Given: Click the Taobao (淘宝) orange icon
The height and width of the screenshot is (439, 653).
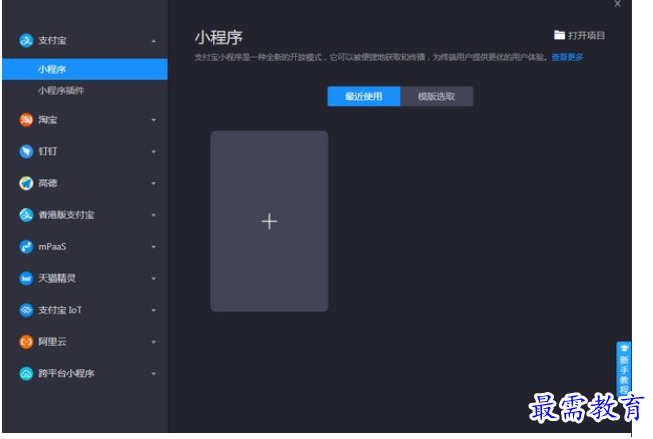Looking at the screenshot, I should [26, 120].
